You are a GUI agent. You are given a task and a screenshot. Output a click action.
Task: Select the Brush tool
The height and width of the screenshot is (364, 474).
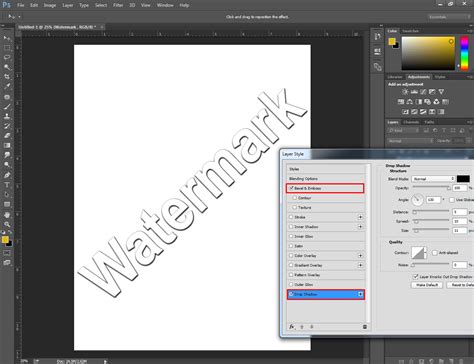click(7, 107)
